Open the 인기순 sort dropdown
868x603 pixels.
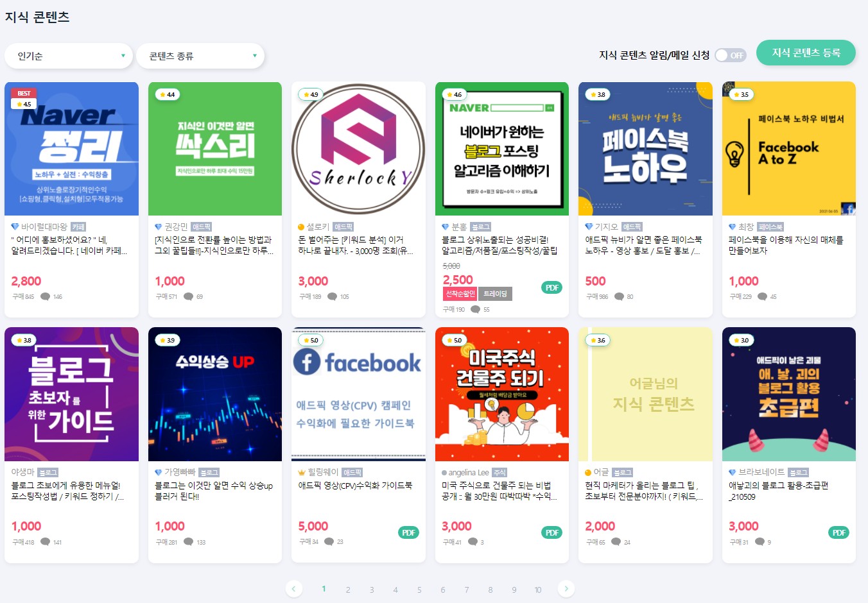click(69, 56)
